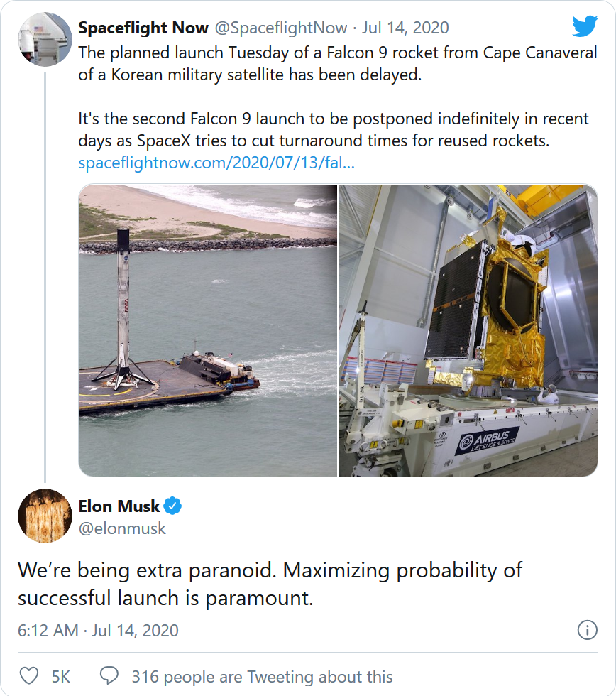Click the Twitter bird logo
The height and width of the screenshot is (696, 616).
tap(585, 27)
